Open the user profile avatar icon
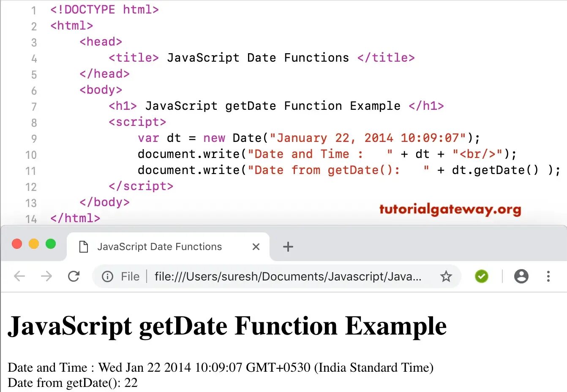 coord(521,276)
